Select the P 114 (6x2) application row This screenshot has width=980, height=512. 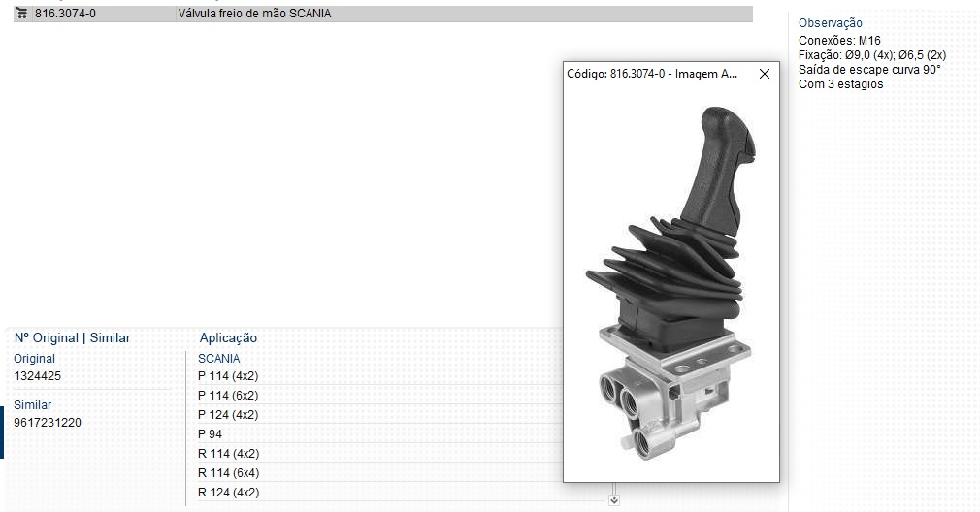228,396
